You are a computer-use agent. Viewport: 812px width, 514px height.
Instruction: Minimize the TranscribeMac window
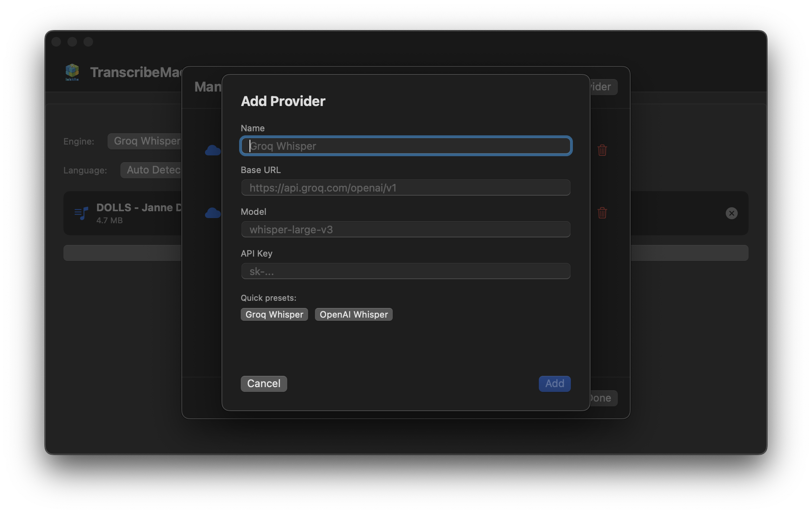click(72, 42)
